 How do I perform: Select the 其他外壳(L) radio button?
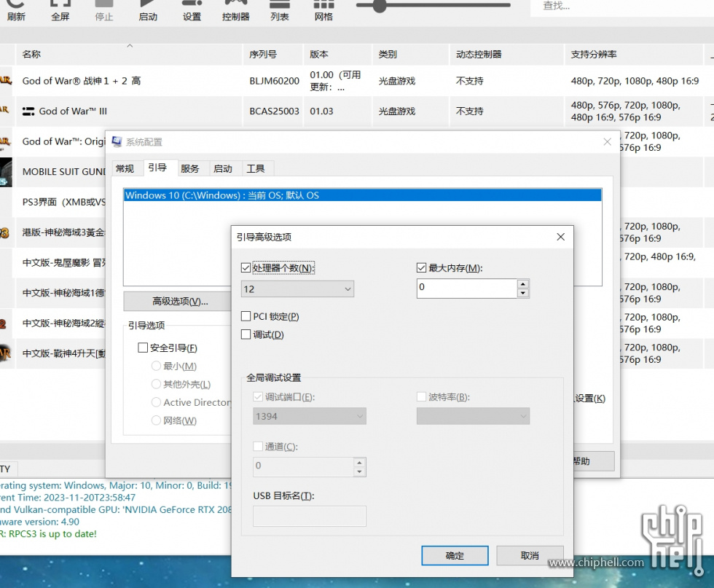156,384
